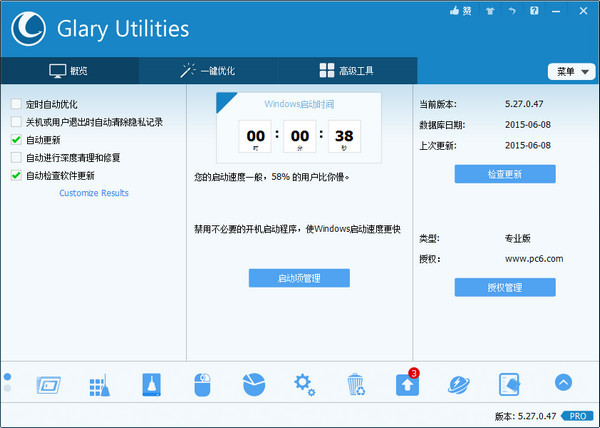This screenshot has height=428, width=600.
Task: Open the browser assistant planet icon
Action: coord(458,385)
